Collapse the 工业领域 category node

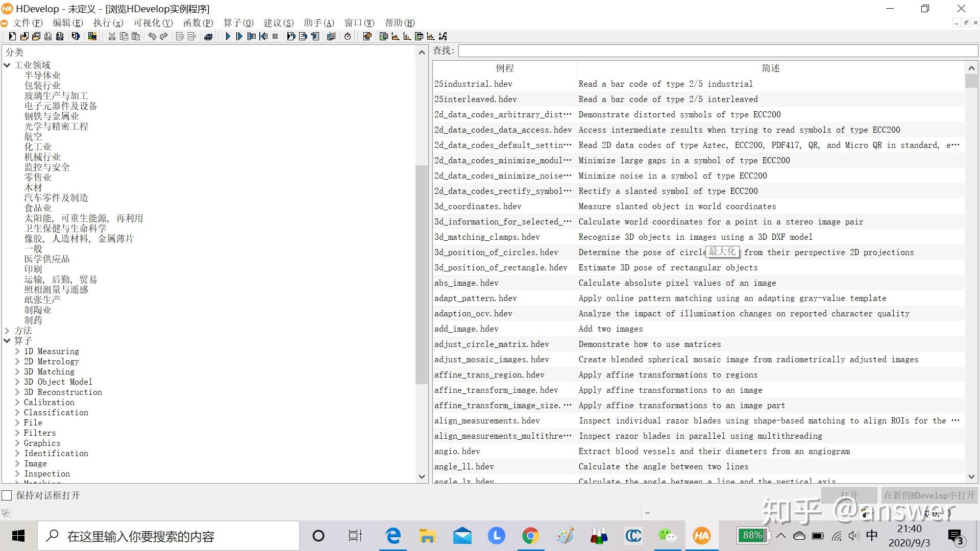pyautogui.click(x=7, y=65)
